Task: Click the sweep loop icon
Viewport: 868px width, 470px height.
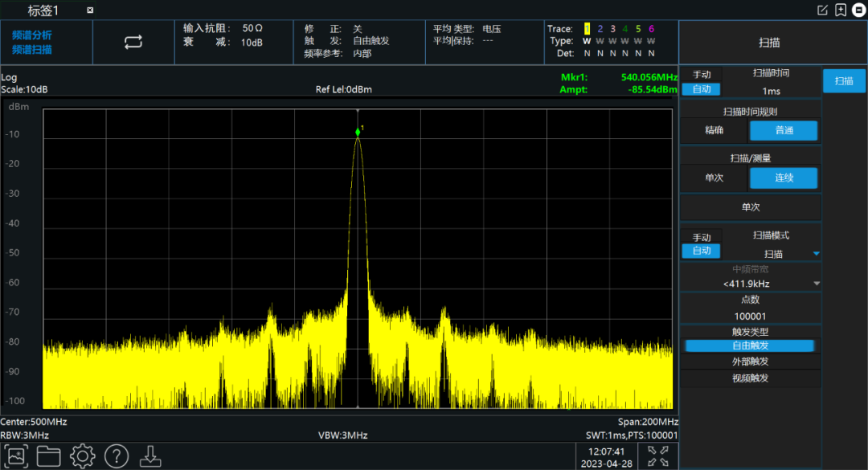Action: pyautogui.click(x=133, y=42)
